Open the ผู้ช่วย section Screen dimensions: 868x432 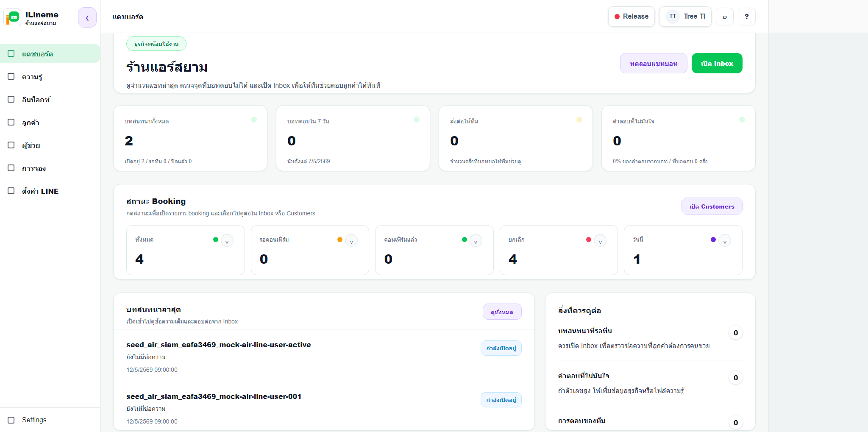pos(50,145)
